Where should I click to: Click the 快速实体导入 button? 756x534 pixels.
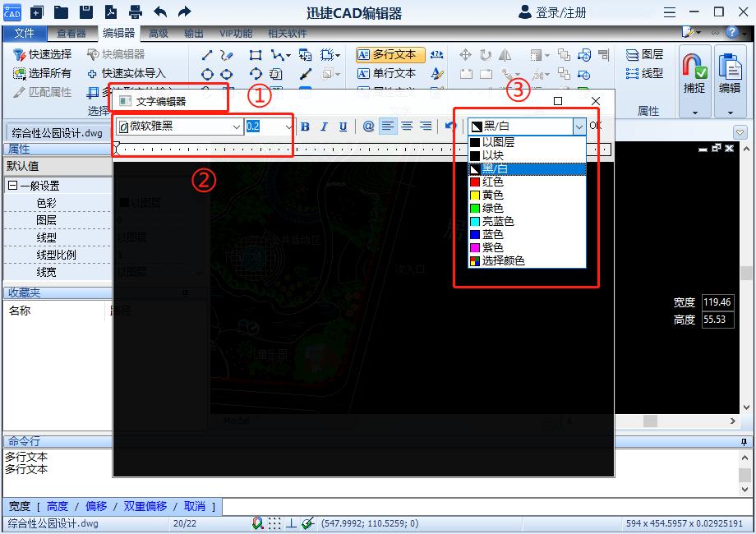127,73
